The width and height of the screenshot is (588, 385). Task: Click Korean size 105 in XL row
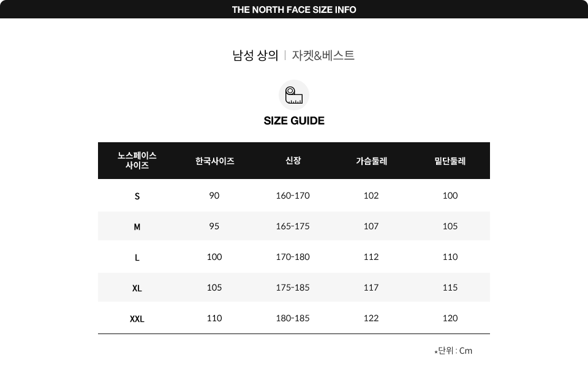click(x=214, y=288)
